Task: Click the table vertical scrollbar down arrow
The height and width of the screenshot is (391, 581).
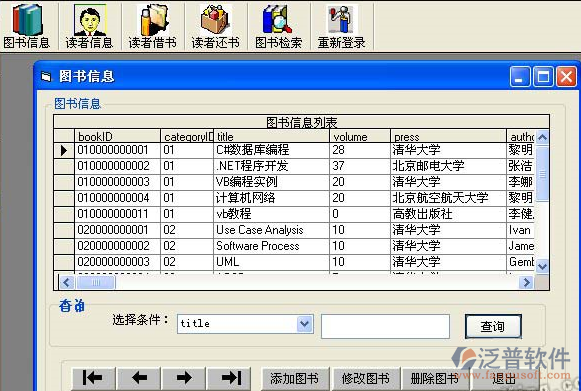Action: (x=542, y=266)
